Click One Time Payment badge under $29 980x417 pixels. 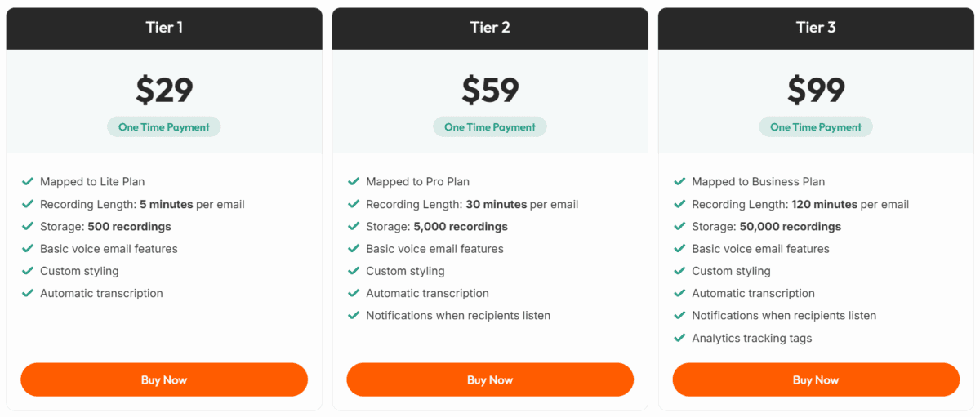pos(164,127)
